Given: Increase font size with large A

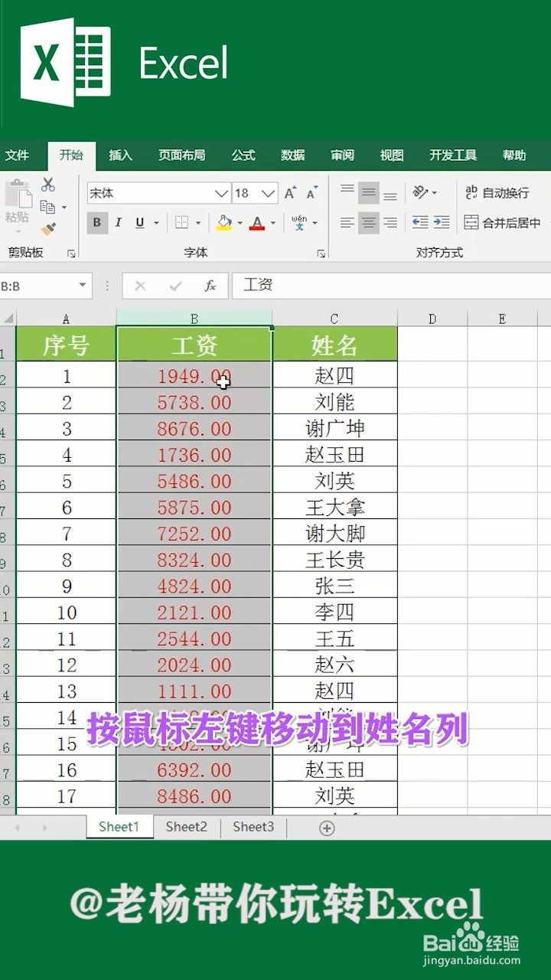Looking at the screenshot, I should click(x=290, y=193).
